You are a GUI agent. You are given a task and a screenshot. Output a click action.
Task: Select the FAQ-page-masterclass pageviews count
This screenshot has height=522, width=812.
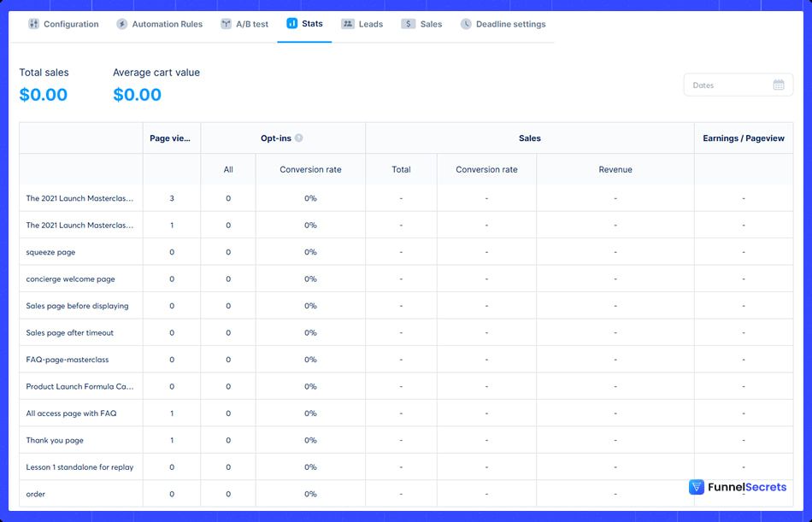[172, 360]
